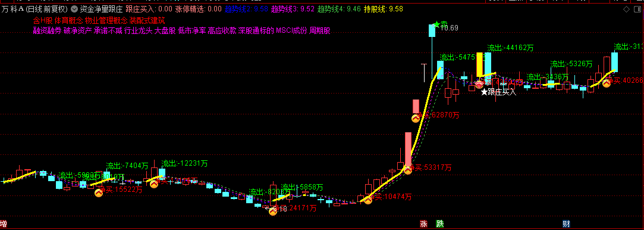This screenshot has width=644, height=230.
Task: Click the 万科A stock title
Action: click(12, 9)
